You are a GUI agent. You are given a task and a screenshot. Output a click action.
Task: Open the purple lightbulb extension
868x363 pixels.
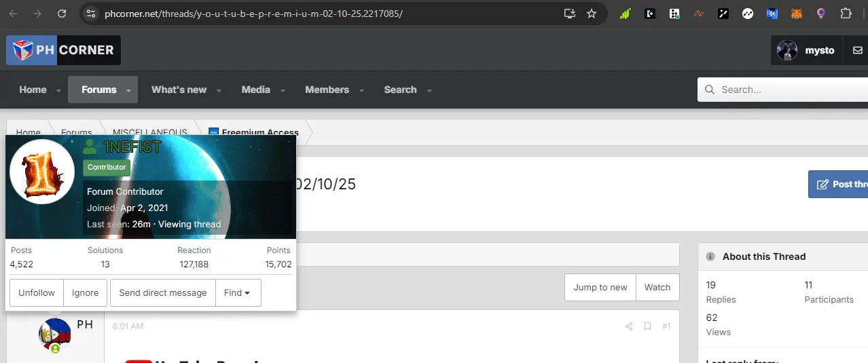pyautogui.click(x=821, y=14)
